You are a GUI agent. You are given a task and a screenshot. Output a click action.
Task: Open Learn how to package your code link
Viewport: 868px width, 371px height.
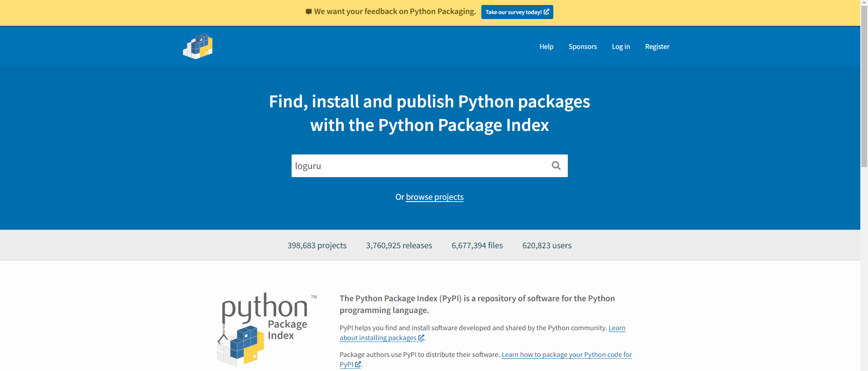[x=486, y=360]
